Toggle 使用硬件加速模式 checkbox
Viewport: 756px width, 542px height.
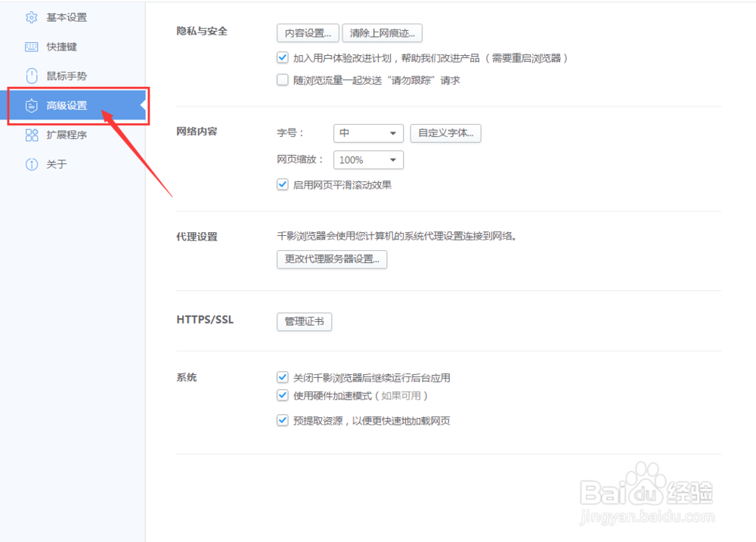[283, 395]
